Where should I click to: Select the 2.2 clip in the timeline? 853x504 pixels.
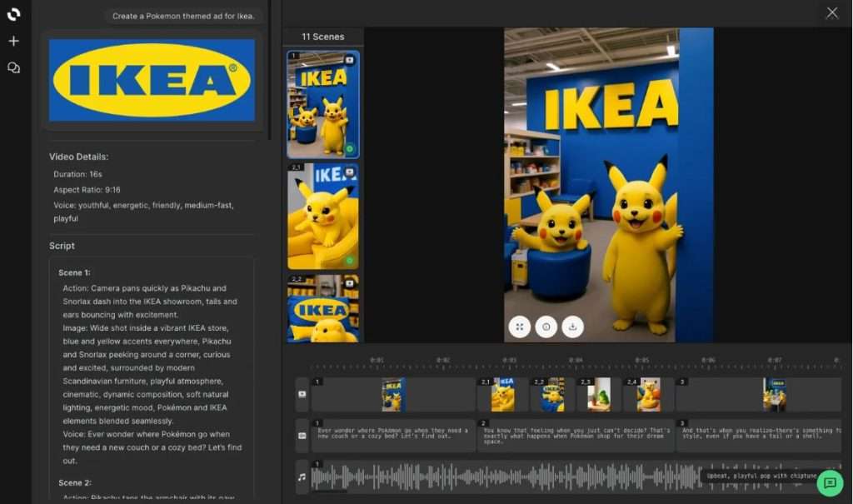[x=552, y=395]
